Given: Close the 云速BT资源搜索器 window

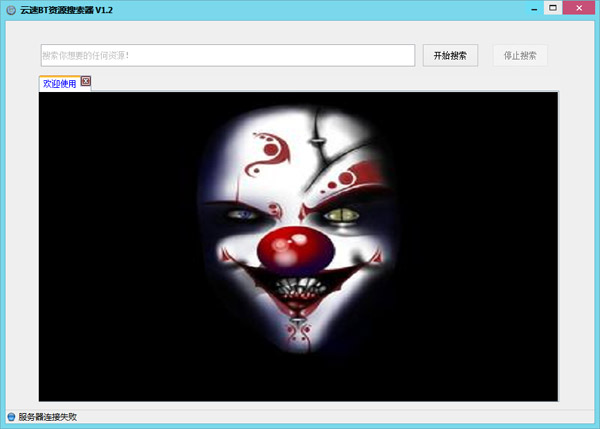Looking at the screenshot, I should coord(579,7).
